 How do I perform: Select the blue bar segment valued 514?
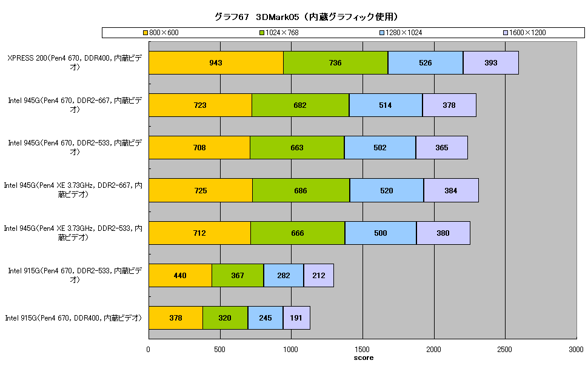pyautogui.click(x=386, y=105)
